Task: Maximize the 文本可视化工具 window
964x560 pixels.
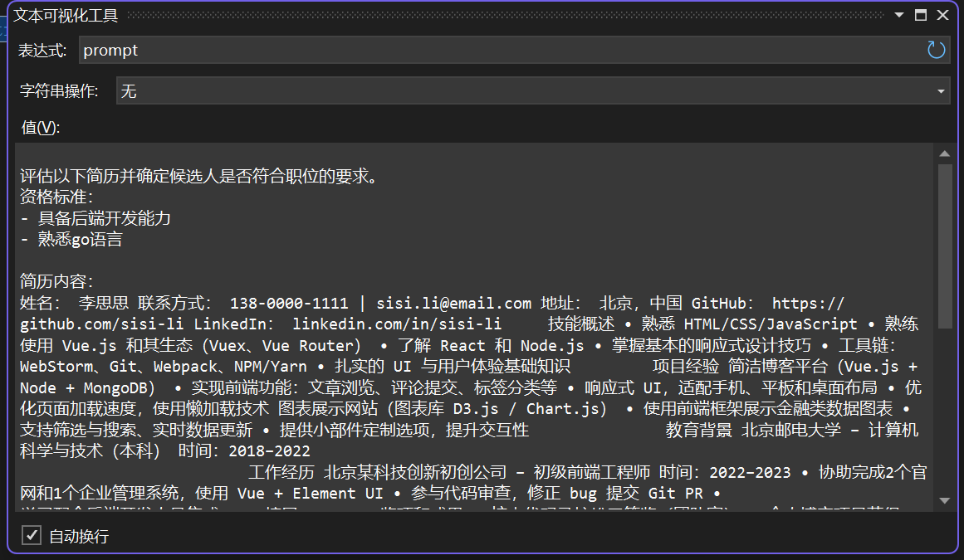Action: coord(922,14)
